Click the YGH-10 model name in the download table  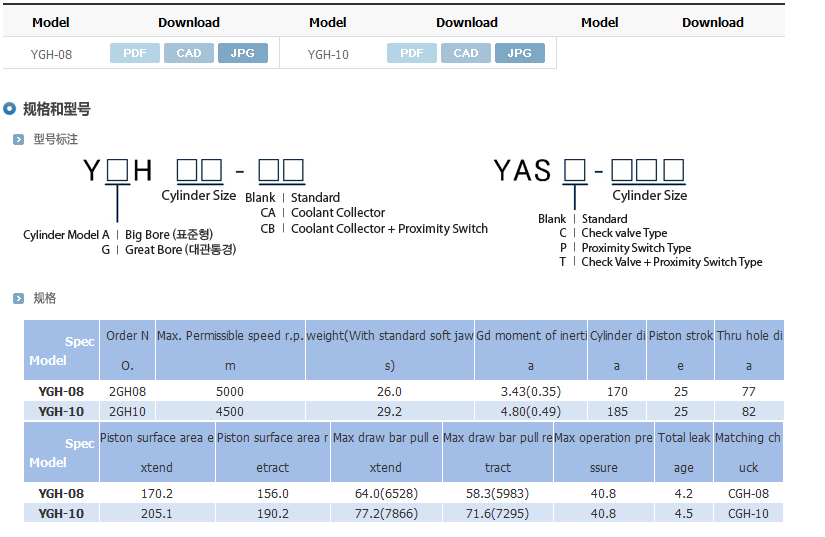pyautogui.click(x=328, y=55)
